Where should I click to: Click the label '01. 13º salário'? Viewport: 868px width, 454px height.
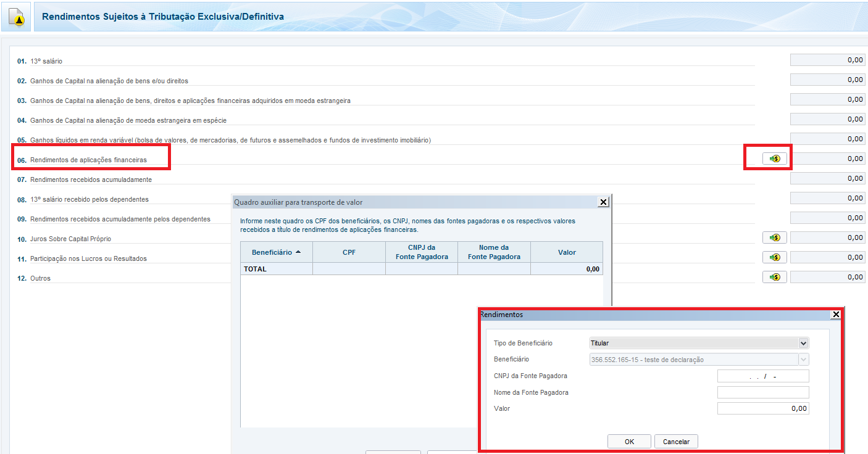(40, 61)
